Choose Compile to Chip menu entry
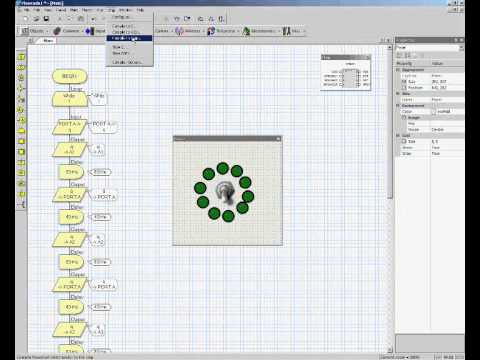The image size is (480, 360). pos(129,38)
